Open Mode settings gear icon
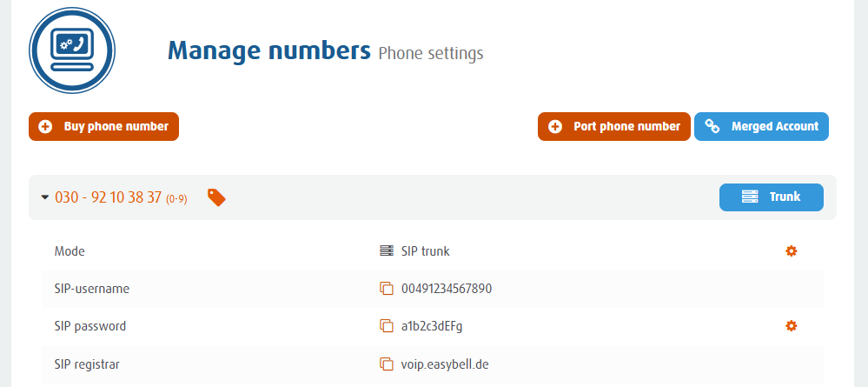This screenshot has height=387, width=868. [791, 251]
